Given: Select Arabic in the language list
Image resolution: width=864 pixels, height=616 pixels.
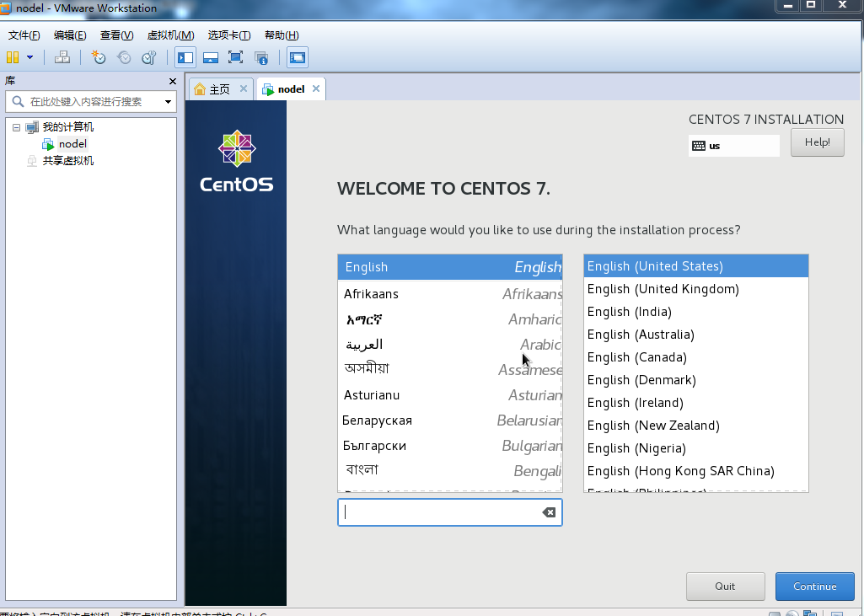Looking at the screenshot, I should click(x=450, y=345).
